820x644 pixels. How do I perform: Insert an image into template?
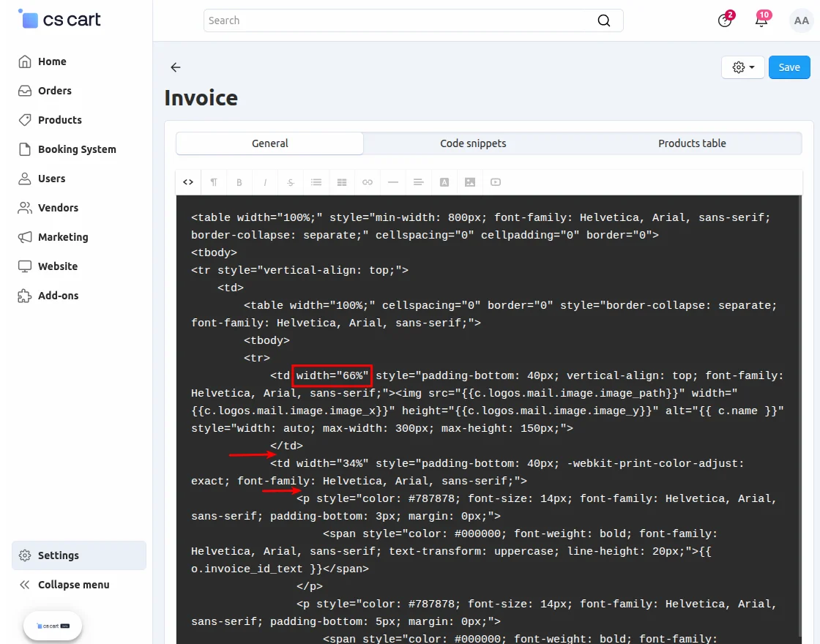click(x=470, y=182)
